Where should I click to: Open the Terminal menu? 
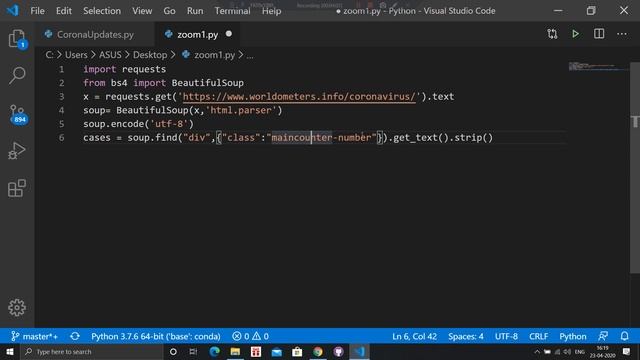pos(232,11)
